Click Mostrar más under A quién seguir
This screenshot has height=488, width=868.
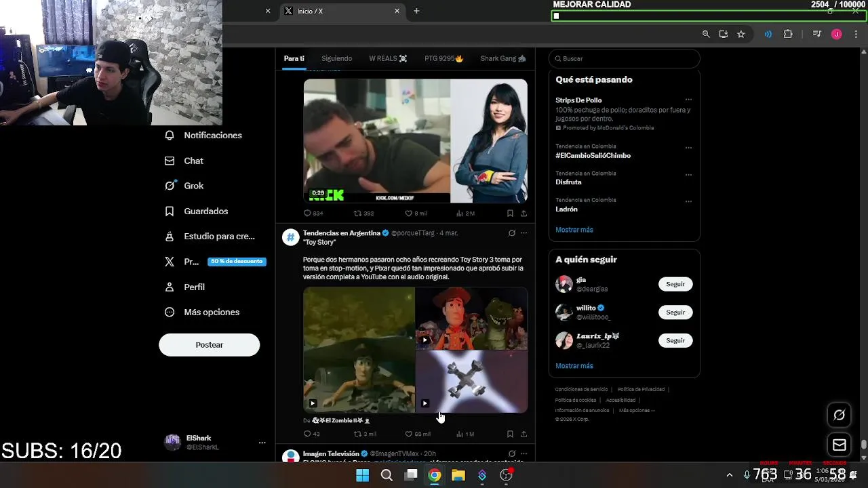coord(574,366)
